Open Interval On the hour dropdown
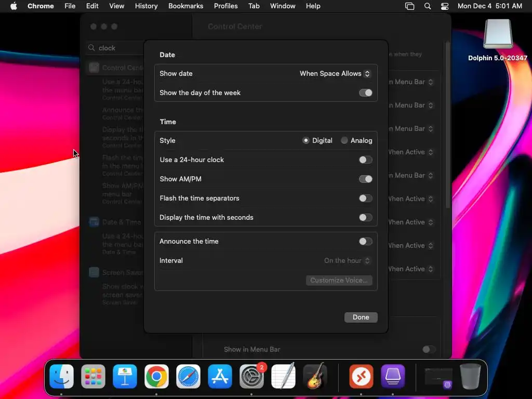 (x=347, y=261)
